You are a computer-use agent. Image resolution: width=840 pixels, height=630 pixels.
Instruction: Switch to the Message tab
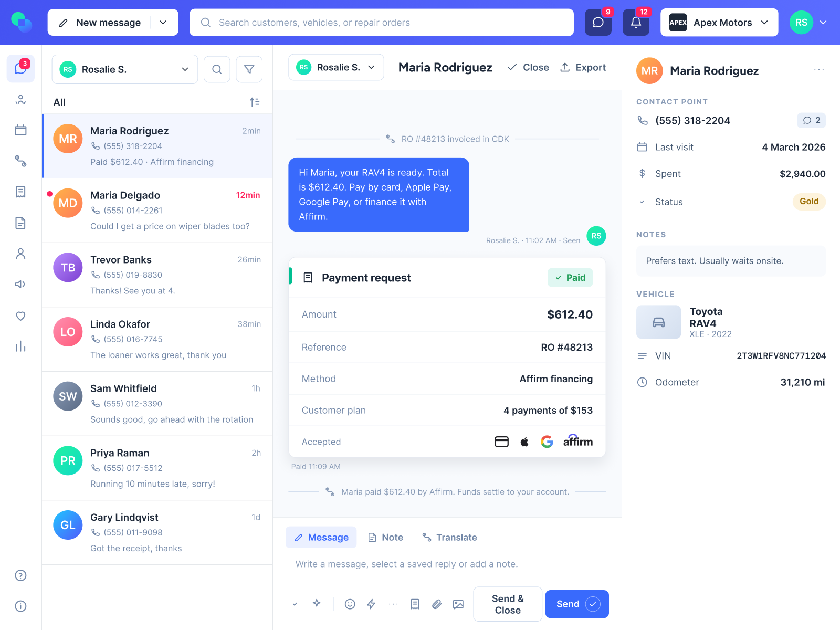(x=321, y=538)
